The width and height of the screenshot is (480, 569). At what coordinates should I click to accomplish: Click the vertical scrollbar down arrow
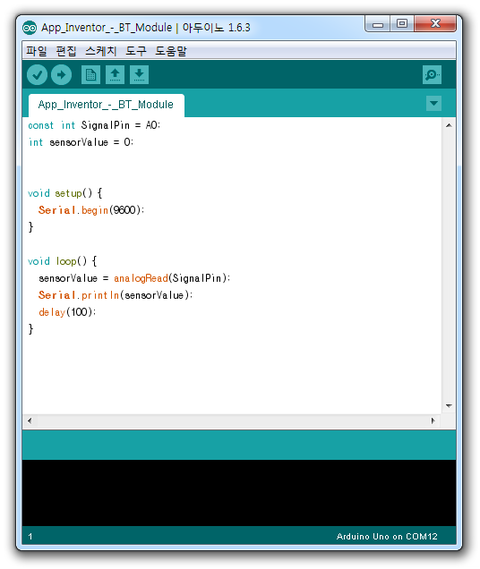click(x=449, y=405)
